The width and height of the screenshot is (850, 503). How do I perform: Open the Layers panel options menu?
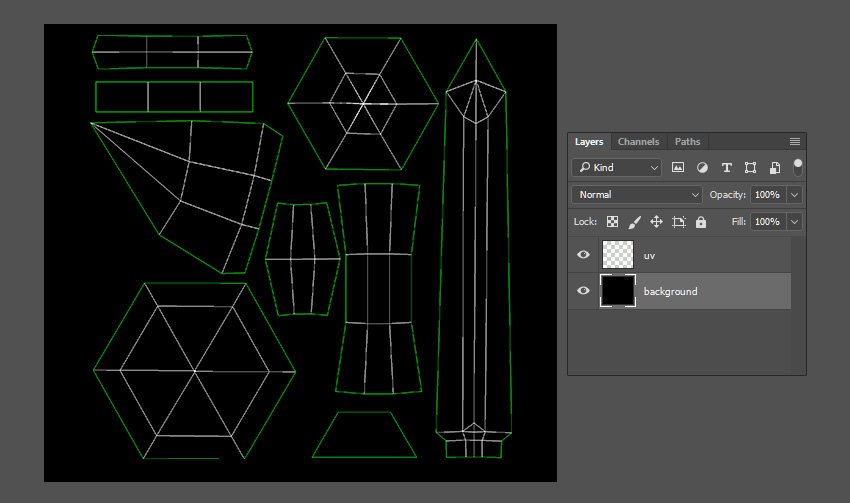coord(795,142)
